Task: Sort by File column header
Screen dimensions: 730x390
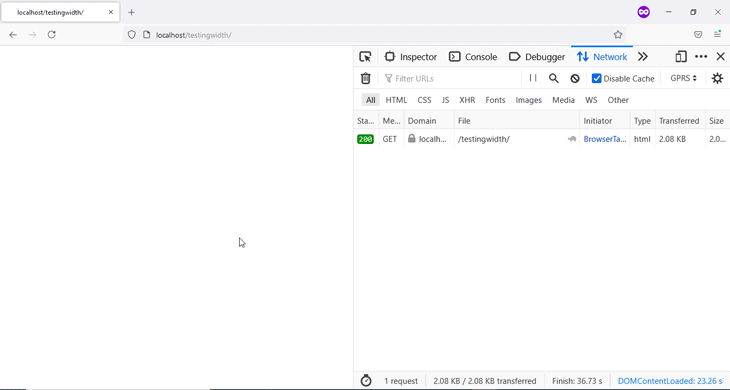Action: pyautogui.click(x=517, y=121)
